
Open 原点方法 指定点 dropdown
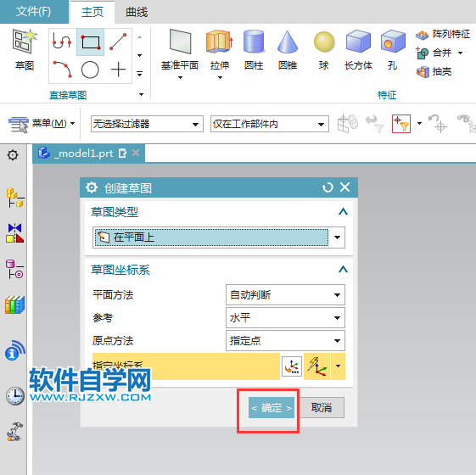click(x=285, y=340)
